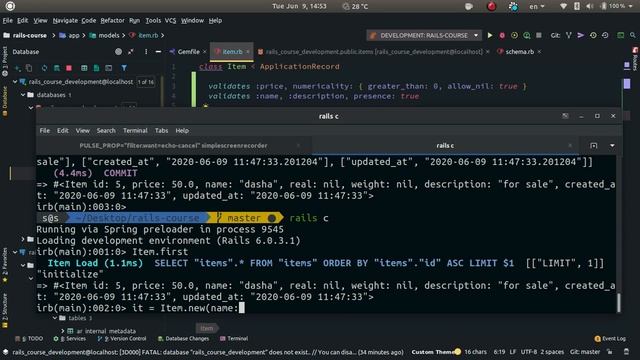Switch to the schema.rb editor tab
Screen dimensions: 640x360
click(x=519, y=52)
